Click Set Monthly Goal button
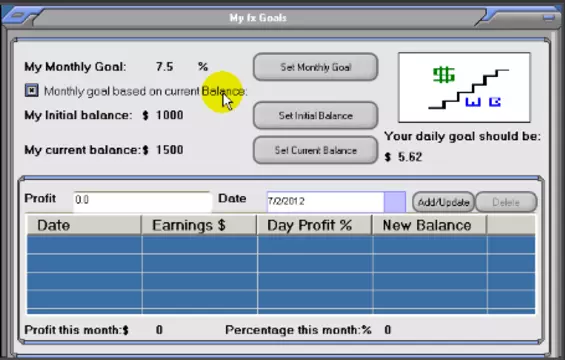 pos(316,67)
